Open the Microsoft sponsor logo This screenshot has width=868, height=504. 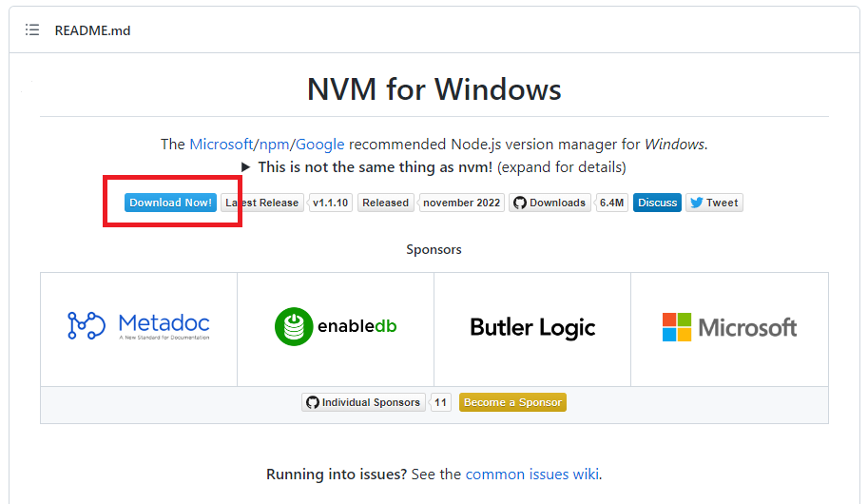coord(729,327)
